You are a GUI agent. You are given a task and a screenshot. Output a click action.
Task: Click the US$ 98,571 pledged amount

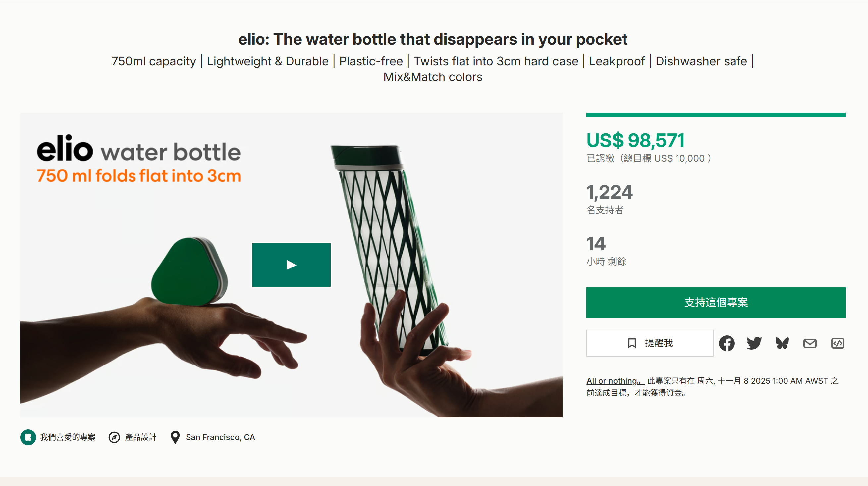(635, 140)
